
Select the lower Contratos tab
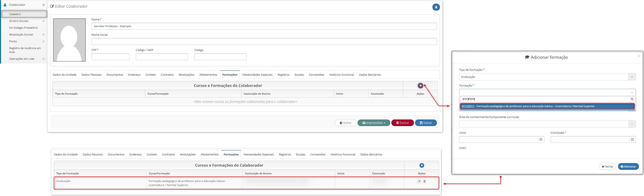tap(168, 155)
